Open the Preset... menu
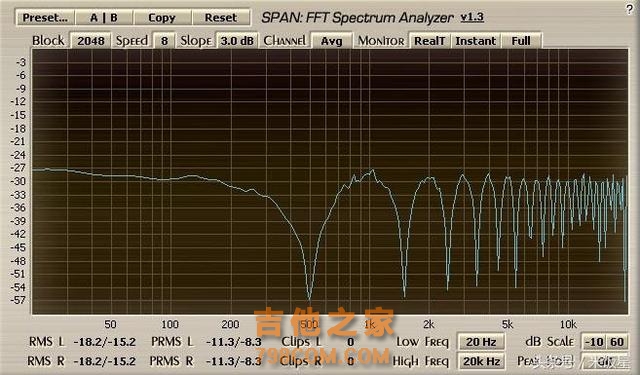 tap(45, 18)
